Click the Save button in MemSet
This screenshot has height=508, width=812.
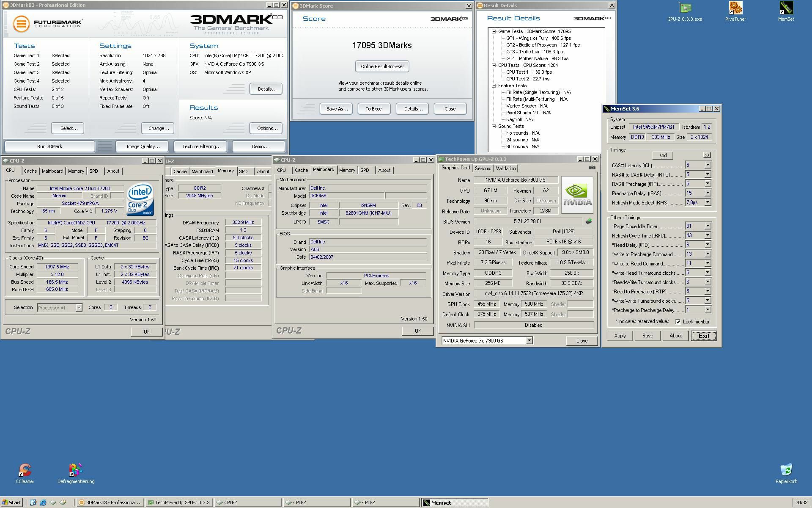[647, 336]
